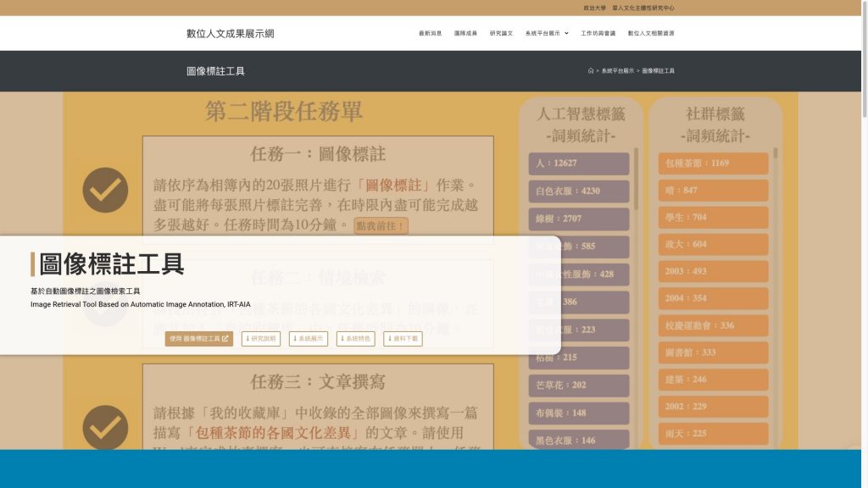This screenshot has width=868, height=488.
Task: Open the 政治大學 link in top bar
Action: pos(594,8)
